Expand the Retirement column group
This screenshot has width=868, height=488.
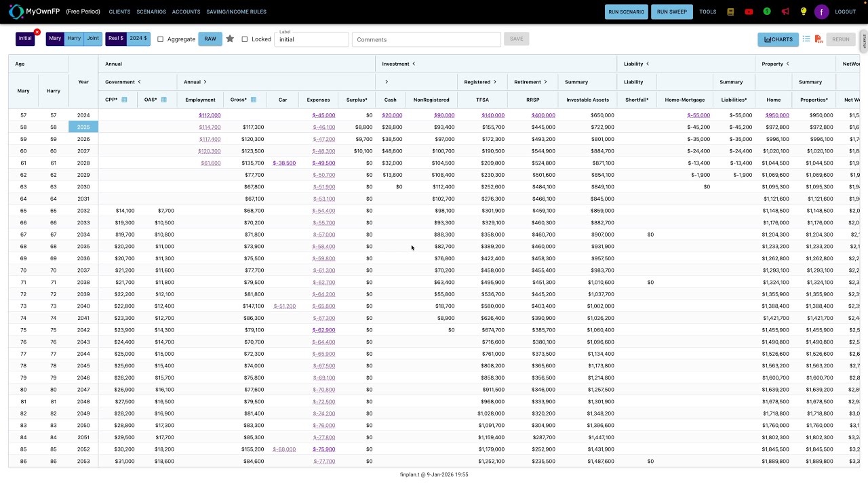[x=545, y=82]
